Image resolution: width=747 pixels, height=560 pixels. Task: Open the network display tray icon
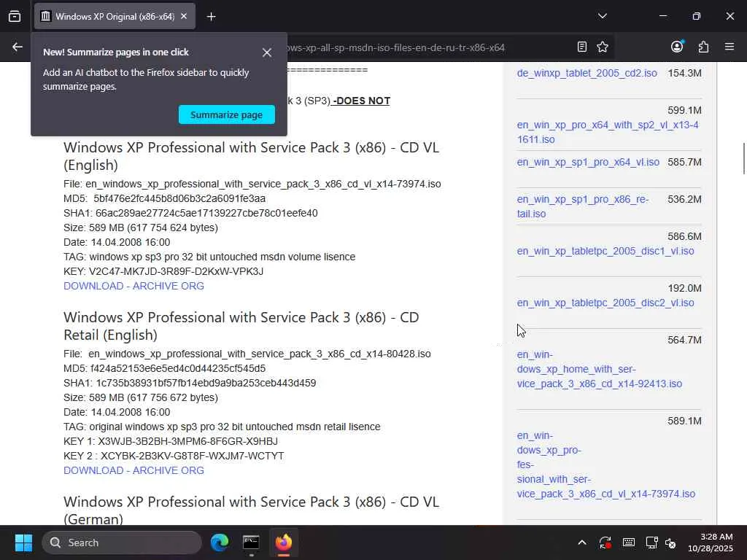(651, 542)
